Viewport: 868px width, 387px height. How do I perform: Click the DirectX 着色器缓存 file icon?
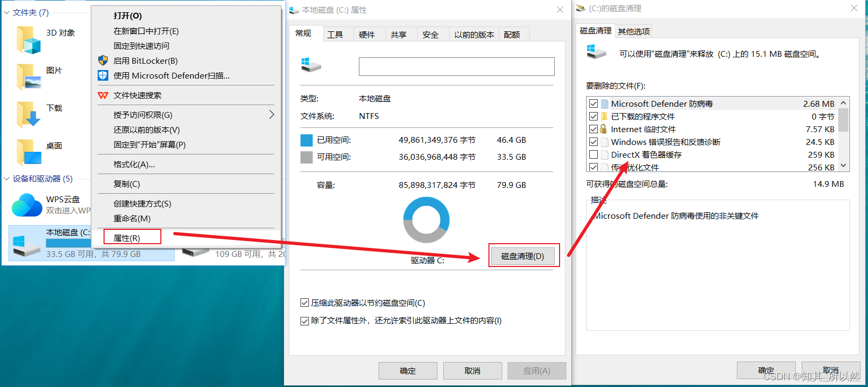(x=604, y=154)
